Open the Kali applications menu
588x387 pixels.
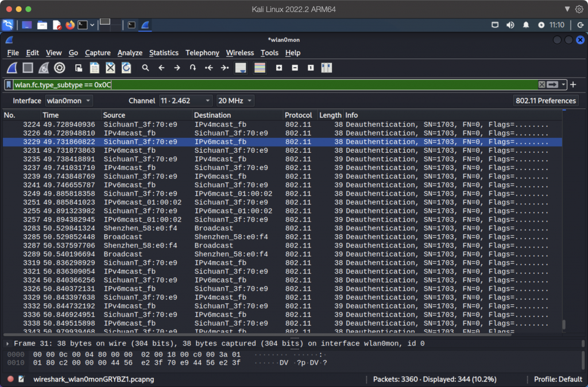[x=8, y=25]
